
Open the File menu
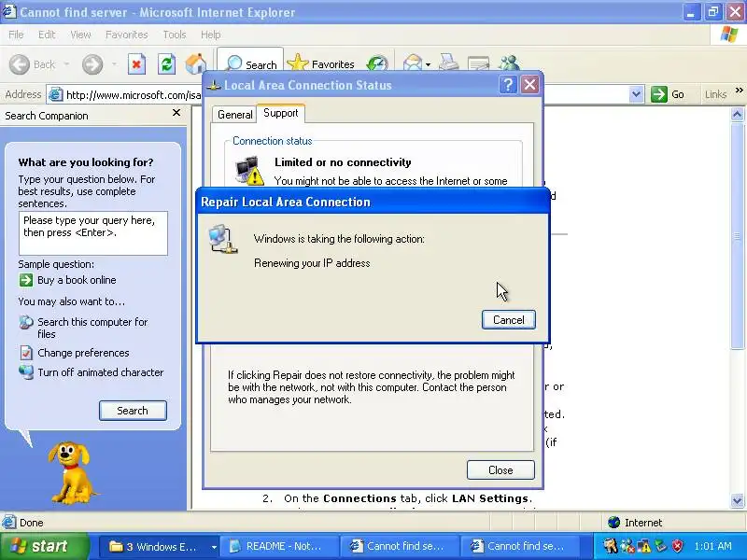tap(16, 35)
